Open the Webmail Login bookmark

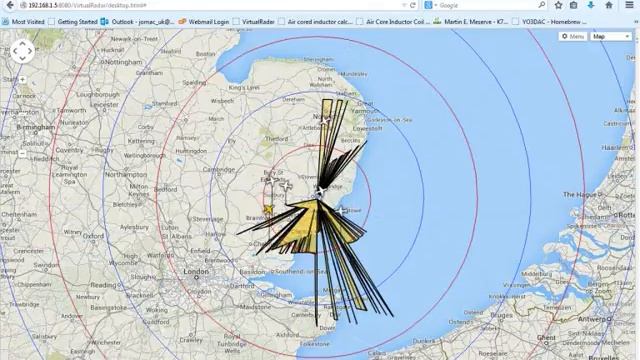click(x=204, y=22)
